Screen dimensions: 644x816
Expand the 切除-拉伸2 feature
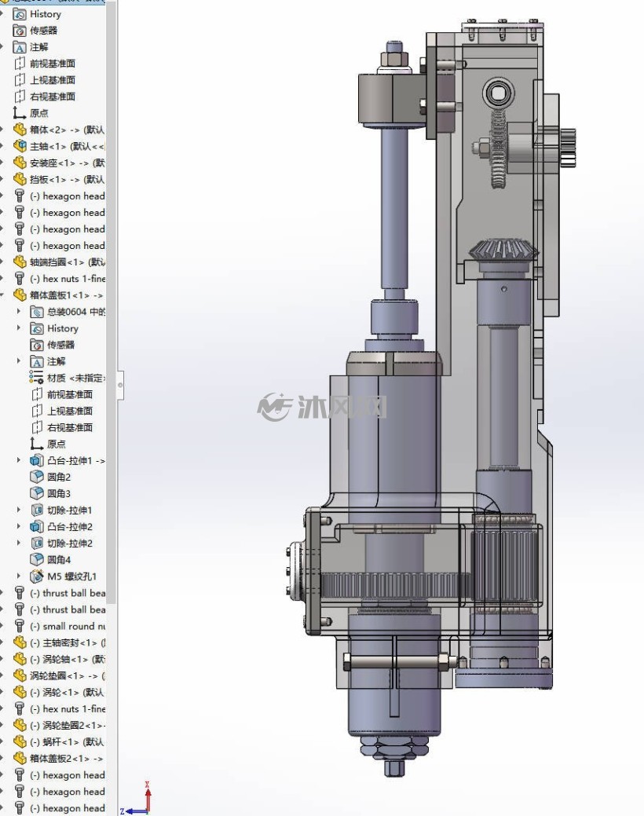coord(19,543)
